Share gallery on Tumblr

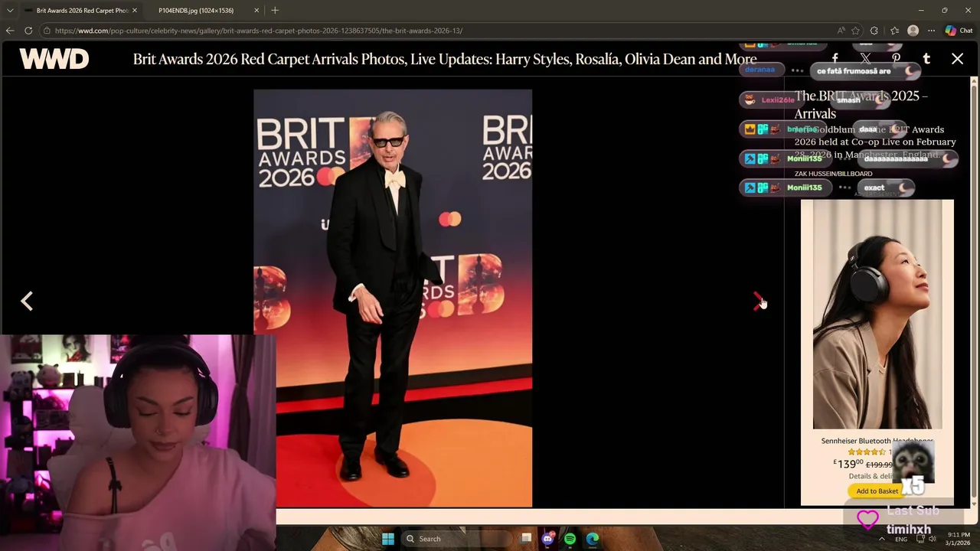coord(926,59)
